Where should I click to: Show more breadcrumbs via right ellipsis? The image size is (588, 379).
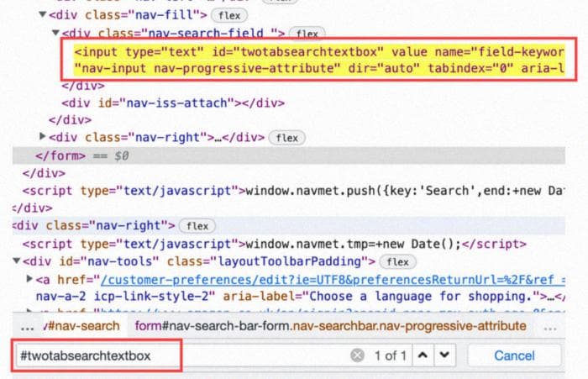[x=549, y=328]
